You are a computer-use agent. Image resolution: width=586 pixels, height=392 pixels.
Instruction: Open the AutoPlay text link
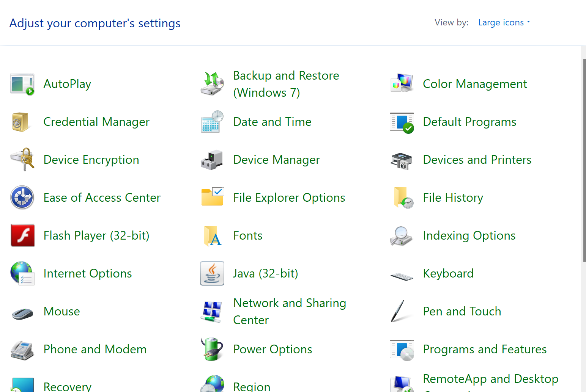point(68,84)
